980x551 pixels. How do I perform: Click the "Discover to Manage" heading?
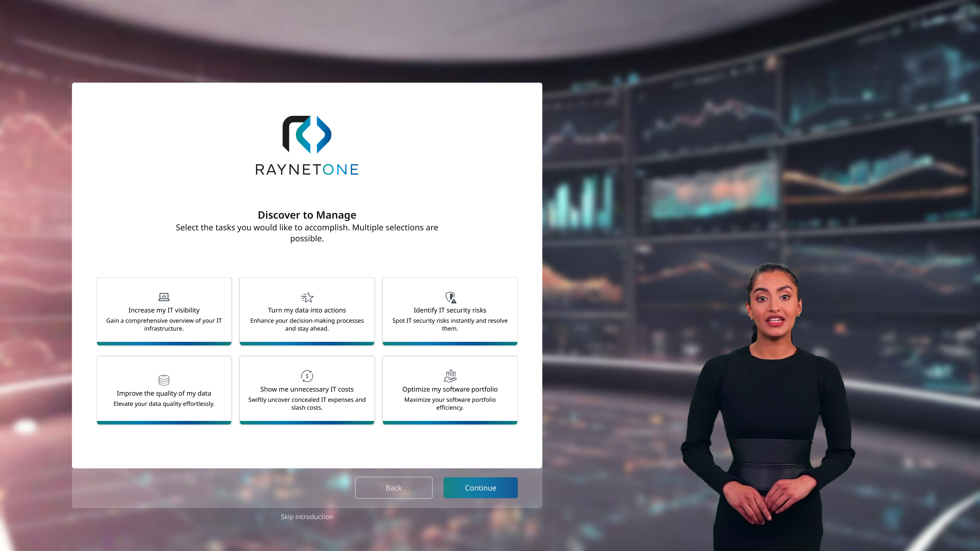tap(307, 215)
